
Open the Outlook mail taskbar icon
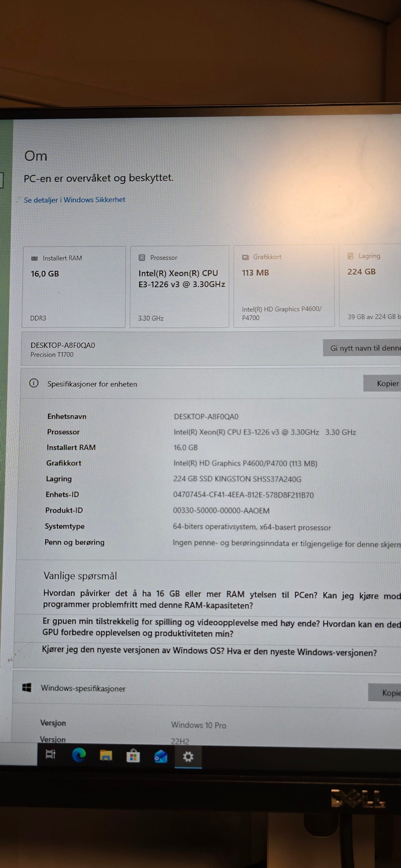160,756
